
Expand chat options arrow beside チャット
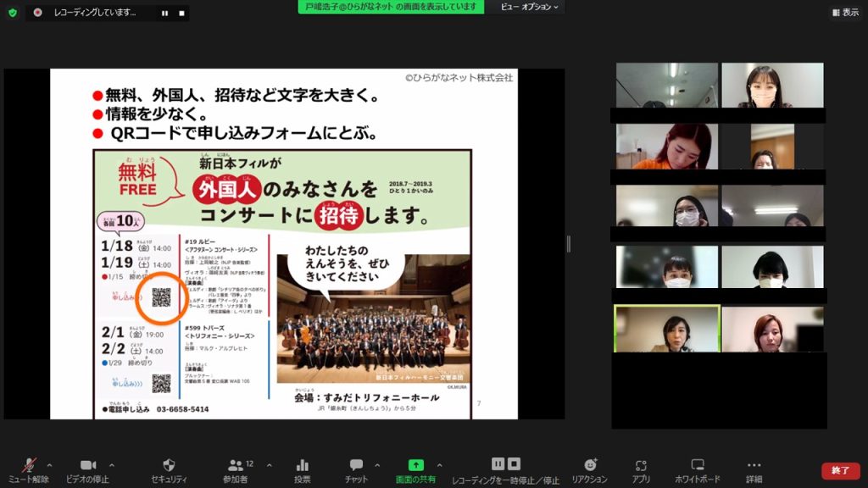click(377, 465)
